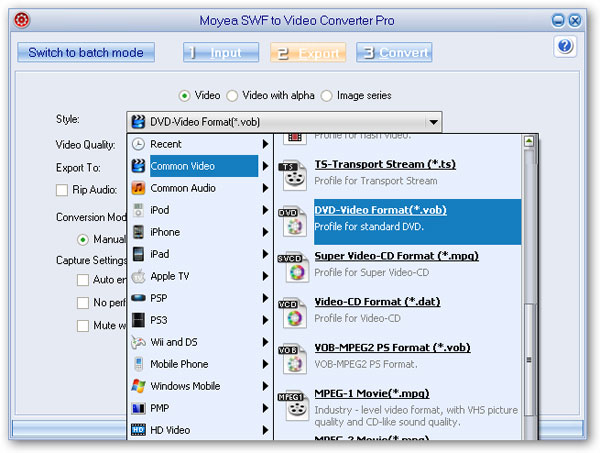This screenshot has height=453, width=600.
Task: Select the Video with alpha option
Action: pyautogui.click(x=232, y=96)
